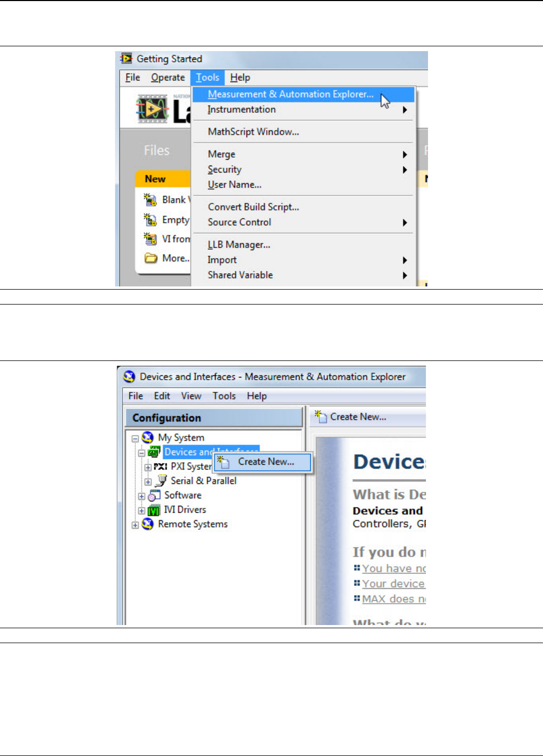Open File menu in Measurement & Automation Explorer

[136, 396]
